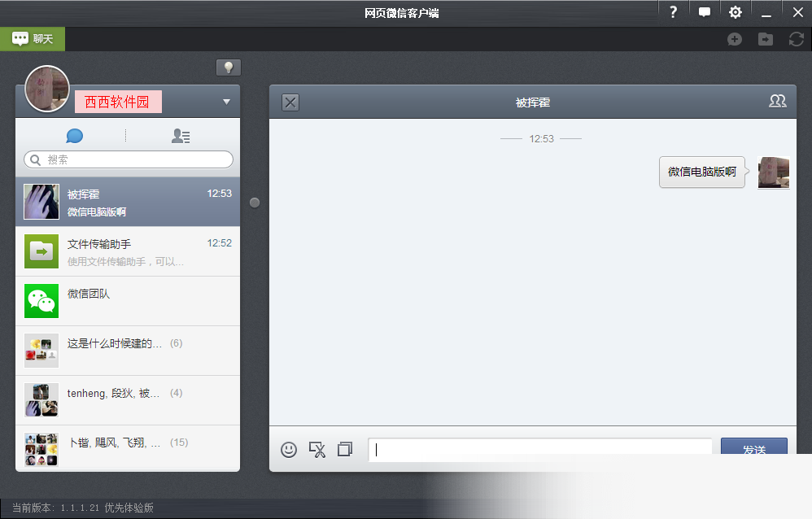Click the 被挥霍 chat title
812x519 pixels.
(533, 102)
